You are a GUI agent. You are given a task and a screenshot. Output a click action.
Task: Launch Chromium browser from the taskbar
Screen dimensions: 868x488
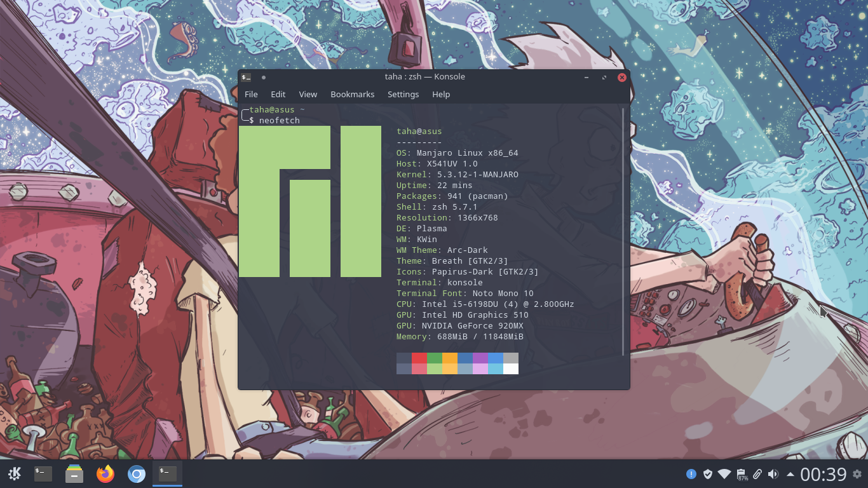[137, 473]
